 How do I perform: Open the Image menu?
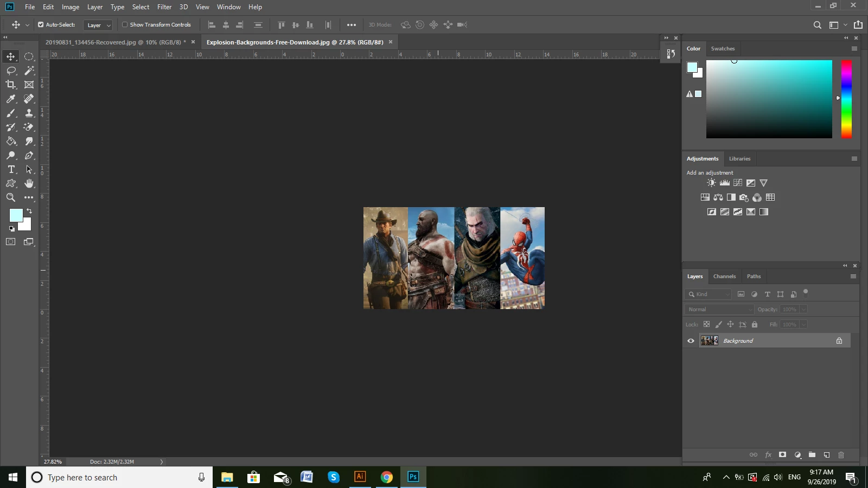(x=71, y=7)
